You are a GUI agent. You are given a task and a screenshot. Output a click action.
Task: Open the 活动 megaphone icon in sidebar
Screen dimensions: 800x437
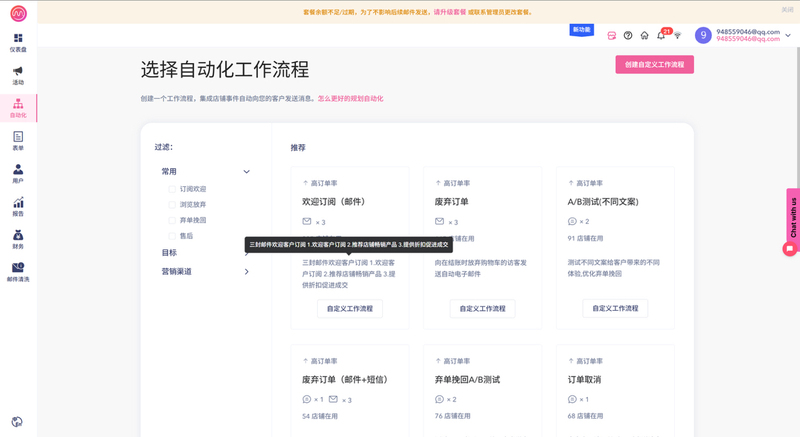click(x=18, y=75)
